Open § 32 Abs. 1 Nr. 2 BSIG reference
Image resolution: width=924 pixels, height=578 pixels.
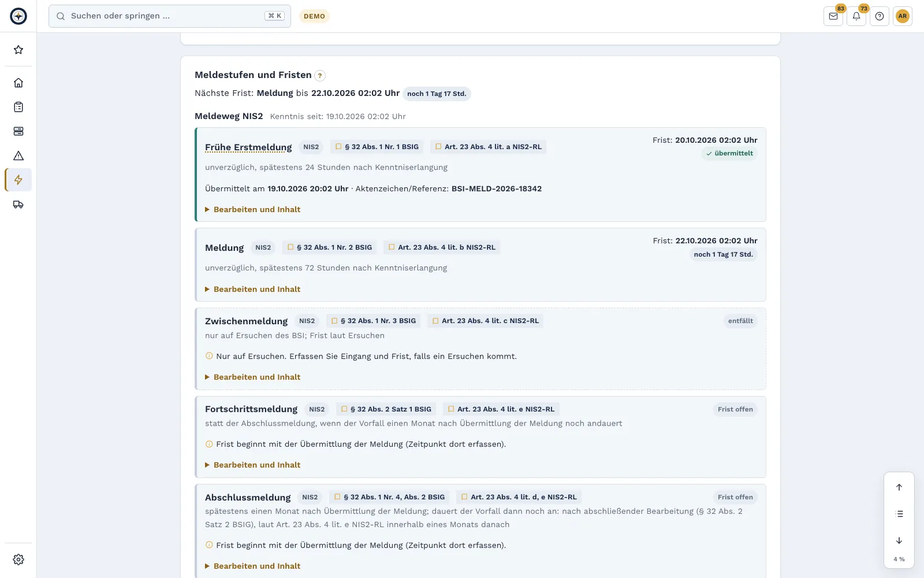[x=330, y=247]
